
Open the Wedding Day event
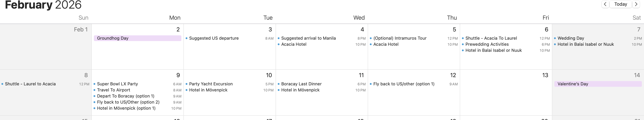pos(598,38)
